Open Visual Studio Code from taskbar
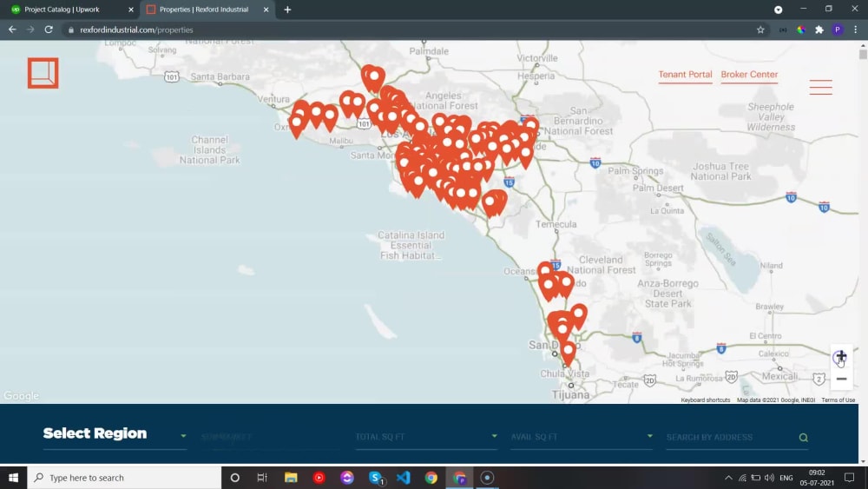This screenshot has width=868, height=489. pos(404,478)
